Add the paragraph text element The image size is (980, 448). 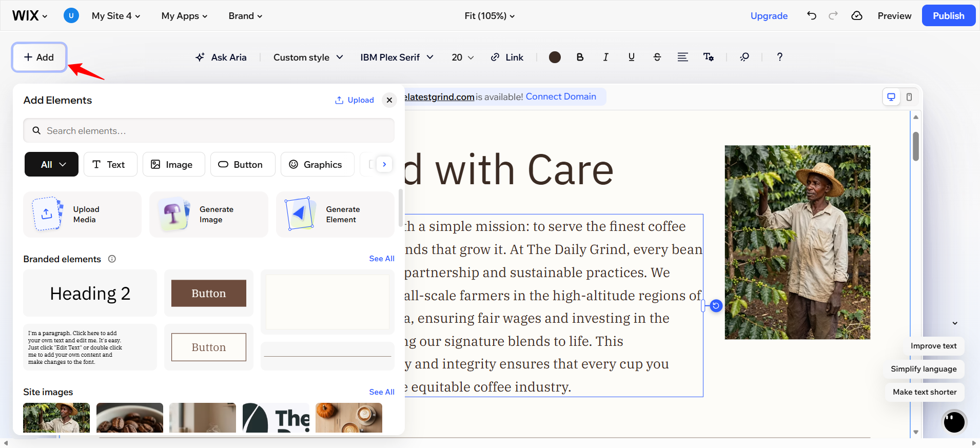coord(90,347)
